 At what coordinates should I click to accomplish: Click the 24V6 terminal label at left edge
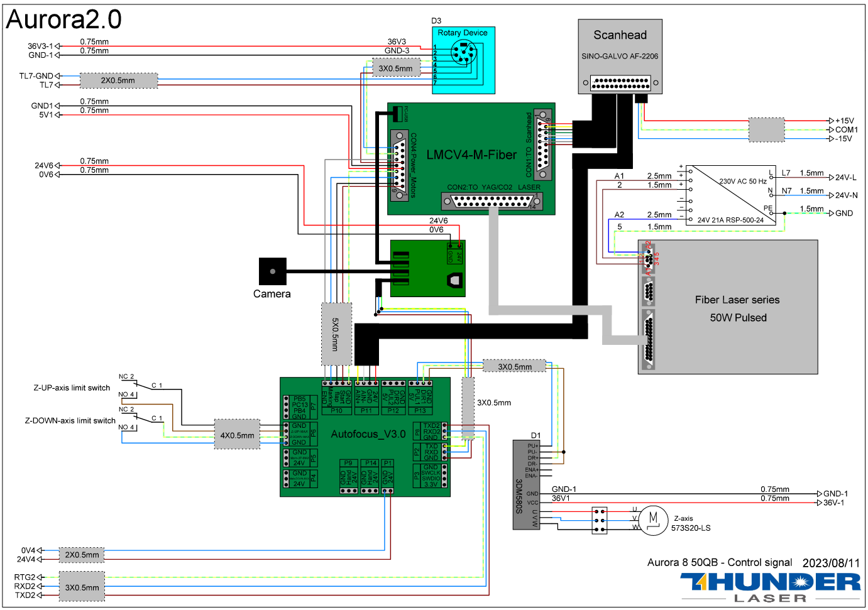pyautogui.click(x=44, y=166)
